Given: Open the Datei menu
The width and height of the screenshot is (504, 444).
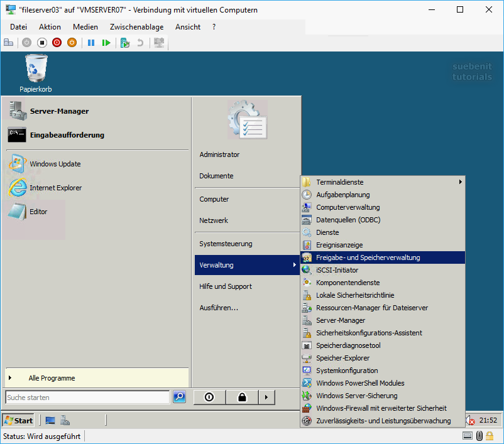Looking at the screenshot, I should coord(18,27).
